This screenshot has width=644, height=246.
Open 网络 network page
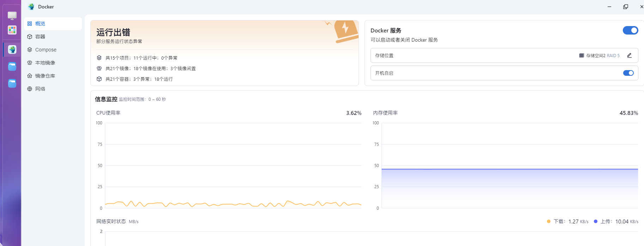tap(53, 89)
